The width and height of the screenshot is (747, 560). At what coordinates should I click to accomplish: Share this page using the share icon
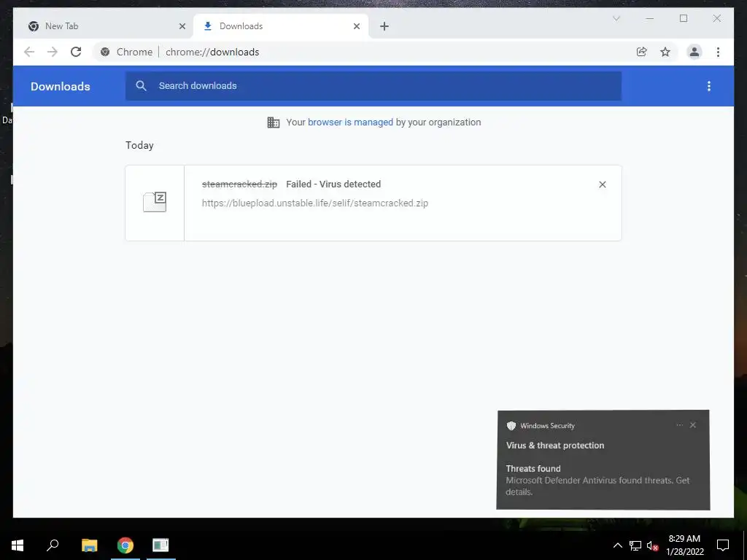click(x=642, y=52)
